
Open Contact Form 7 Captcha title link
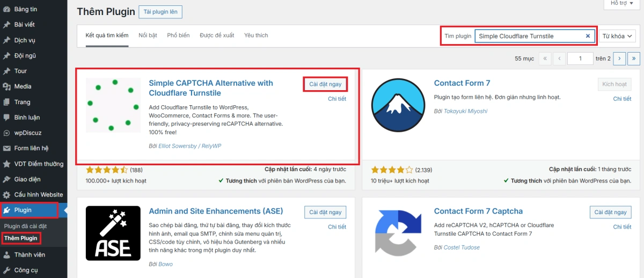tap(478, 211)
